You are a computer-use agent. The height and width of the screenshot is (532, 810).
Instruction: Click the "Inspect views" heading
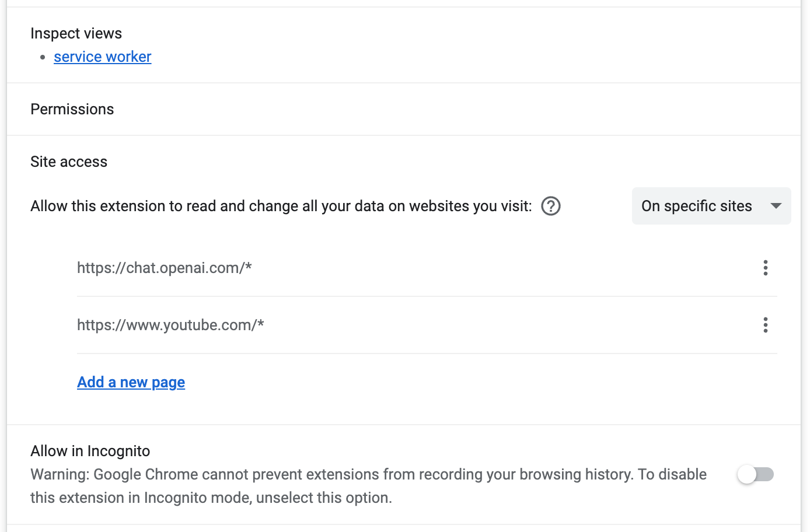76,33
